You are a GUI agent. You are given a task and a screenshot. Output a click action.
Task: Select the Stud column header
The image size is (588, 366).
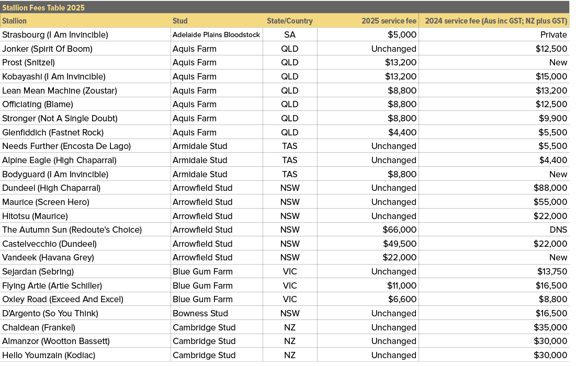(x=180, y=21)
